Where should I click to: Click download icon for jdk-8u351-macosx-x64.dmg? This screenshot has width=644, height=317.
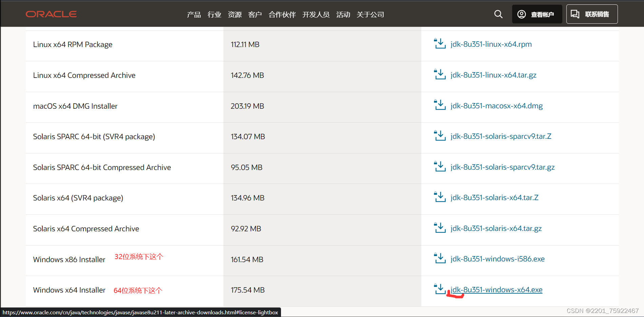point(440,105)
